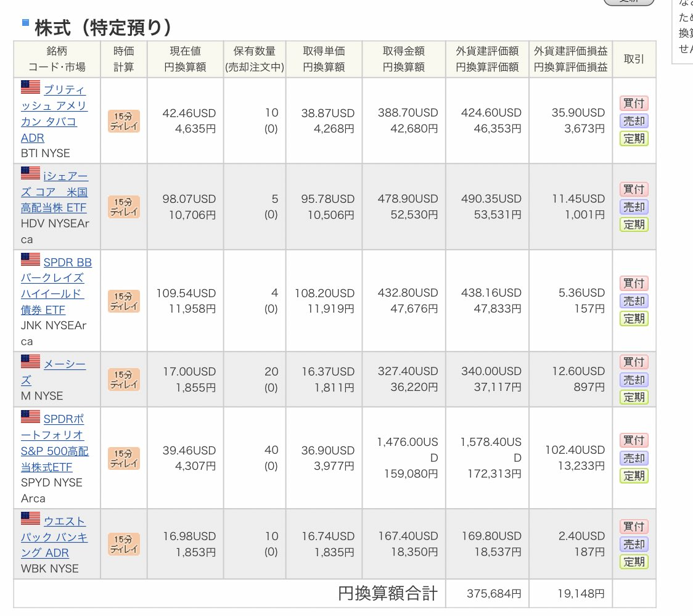Click the US flag icon beside iシェアーズ コア 米国高配当株 ETF
This screenshot has height=616, width=693.
click(30, 173)
